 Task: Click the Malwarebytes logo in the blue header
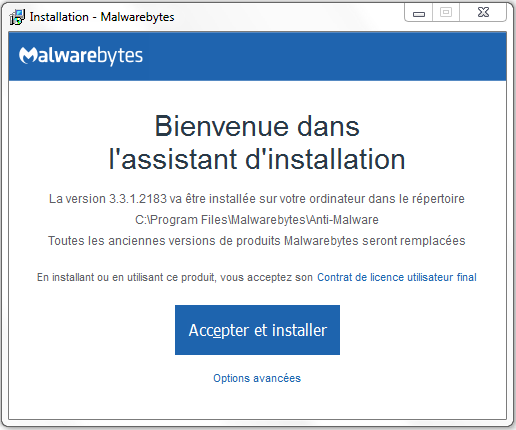(81, 56)
